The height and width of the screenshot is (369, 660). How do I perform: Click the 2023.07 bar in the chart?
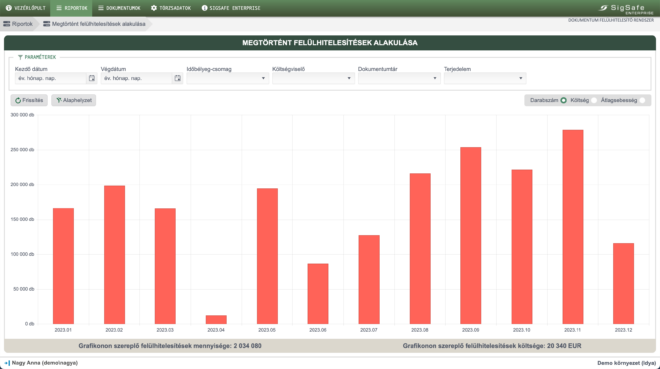coord(369,279)
